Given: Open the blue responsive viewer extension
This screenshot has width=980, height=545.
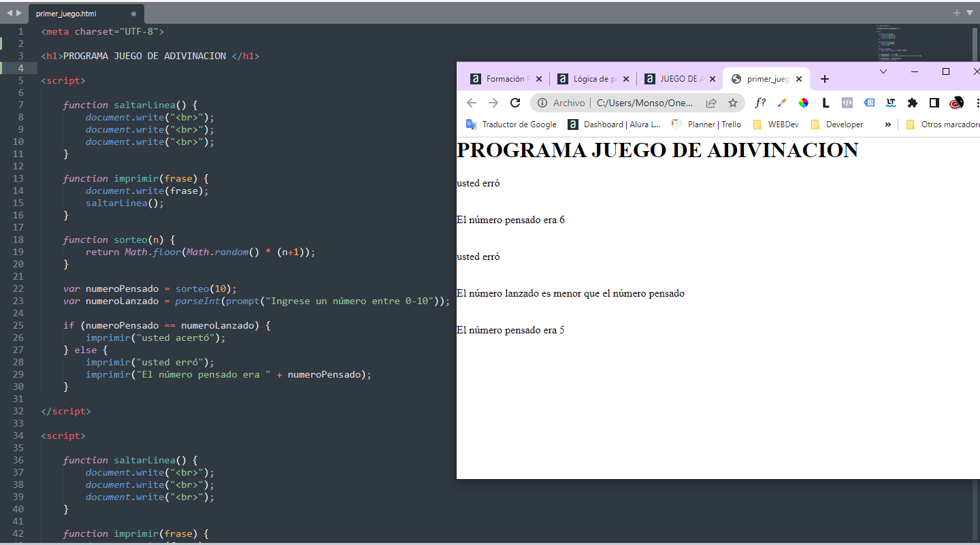Looking at the screenshot, I should click(869, 103).
